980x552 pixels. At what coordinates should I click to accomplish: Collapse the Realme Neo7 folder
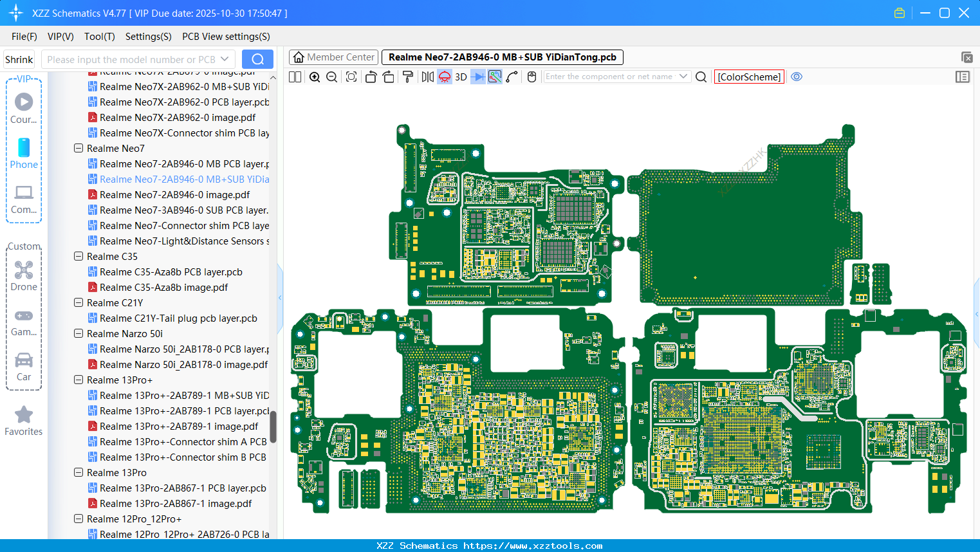click(x=79, y=148)
